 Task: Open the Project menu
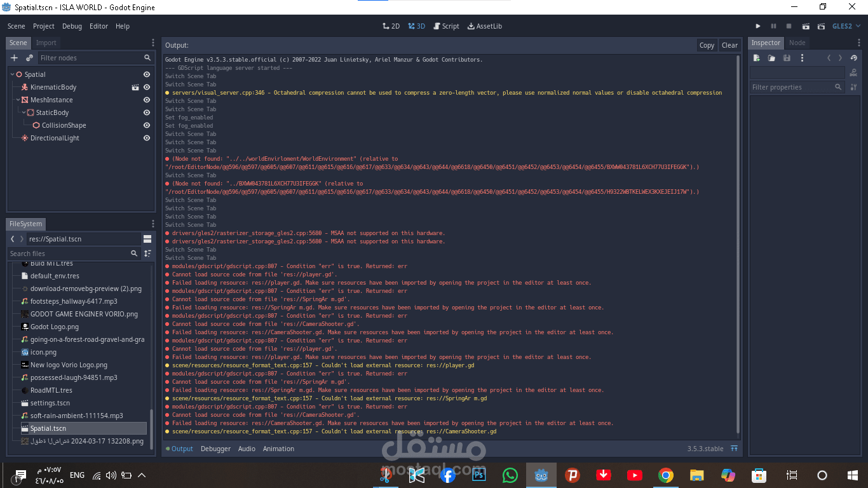pyautogui.click(x=44, y=26)
